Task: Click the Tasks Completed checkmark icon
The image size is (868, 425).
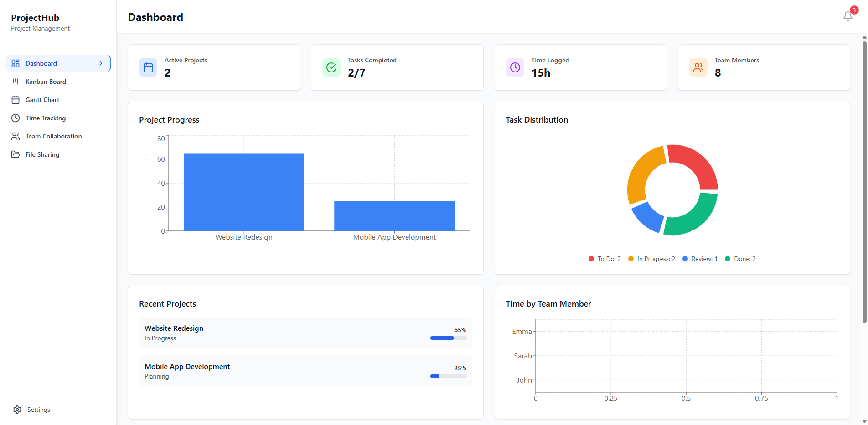Action: 331,67
